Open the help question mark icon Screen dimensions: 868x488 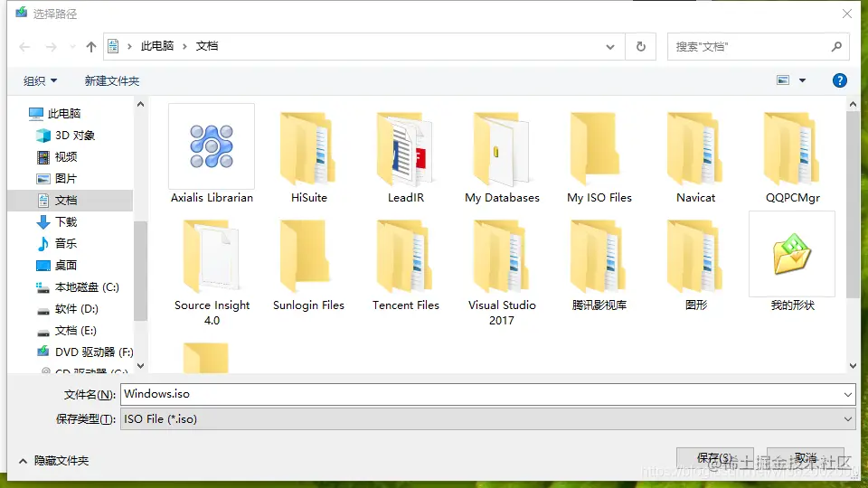839,80
